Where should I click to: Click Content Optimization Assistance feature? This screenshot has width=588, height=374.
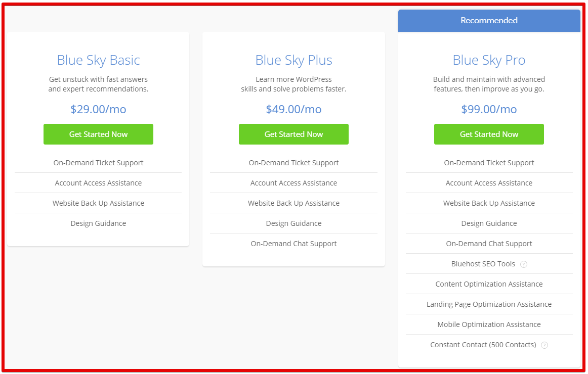pyautogui.click(x=489, y=284)
